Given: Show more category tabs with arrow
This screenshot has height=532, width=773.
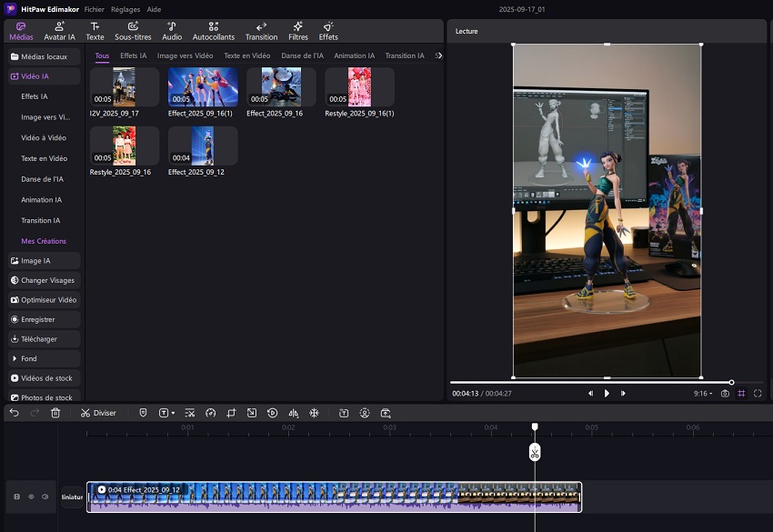Looking at the screenshot, I should (438, 55).
